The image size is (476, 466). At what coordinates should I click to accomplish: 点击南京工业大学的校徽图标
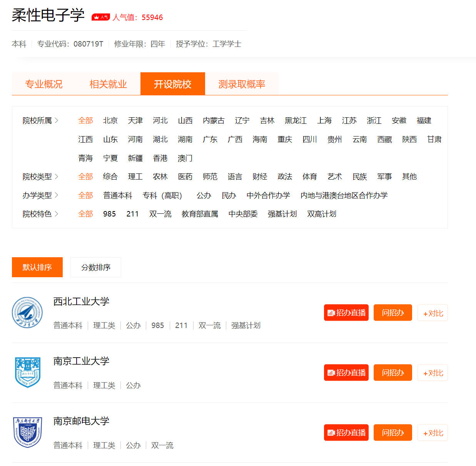(x=27, y=373)
